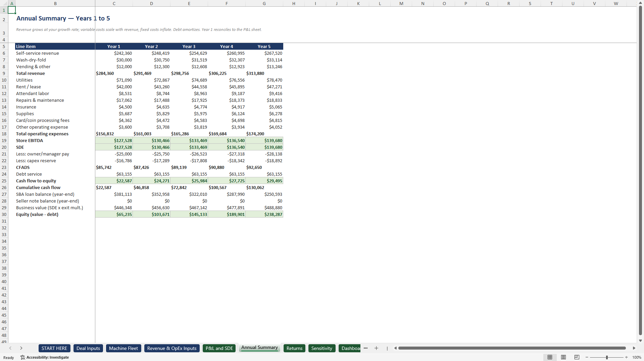Open Accessibility Investigate status item
This screenshot has width=644, height=361.
(x=45, y=357)
